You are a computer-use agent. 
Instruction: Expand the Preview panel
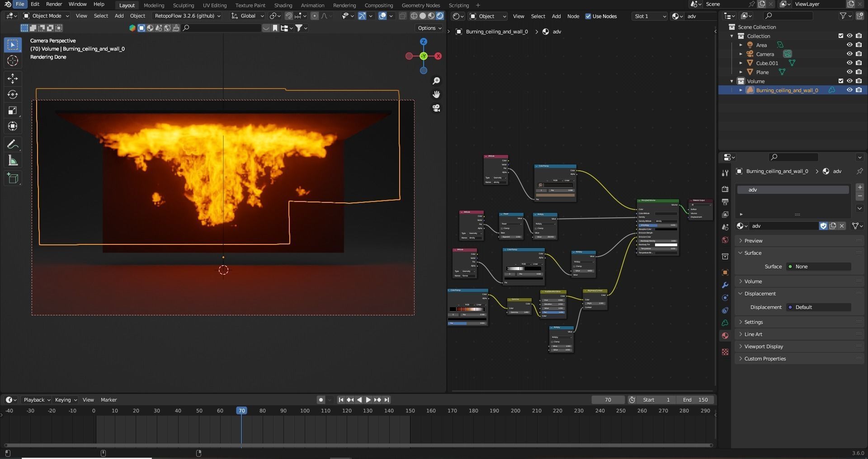coord(753,241)
